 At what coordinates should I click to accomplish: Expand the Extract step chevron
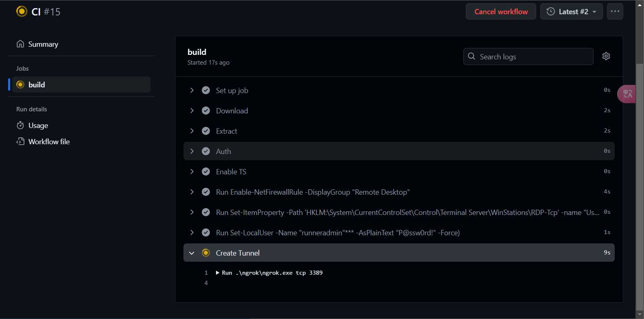tap(192, 131)
